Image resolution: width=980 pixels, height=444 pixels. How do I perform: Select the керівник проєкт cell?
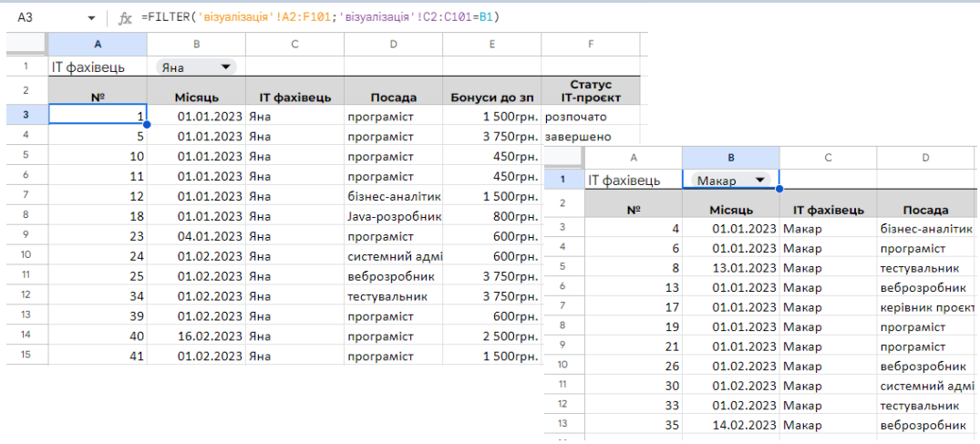(926, 307)
